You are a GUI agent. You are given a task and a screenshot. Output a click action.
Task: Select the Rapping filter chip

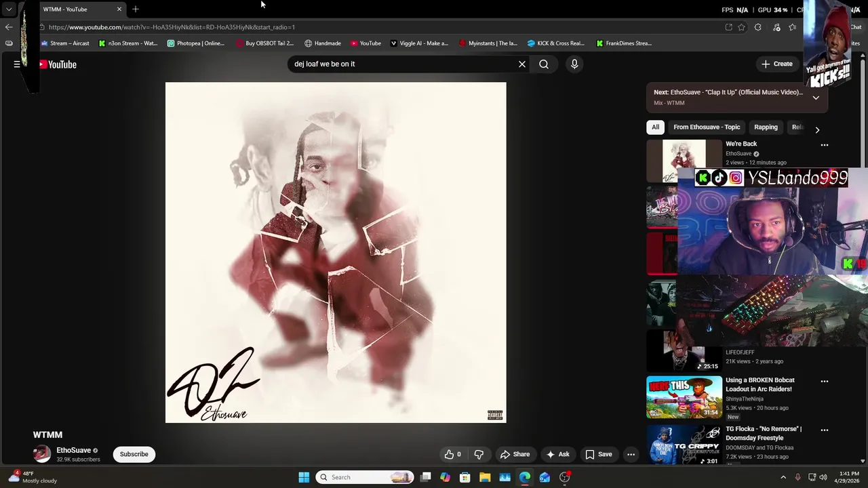coord(766,127)
